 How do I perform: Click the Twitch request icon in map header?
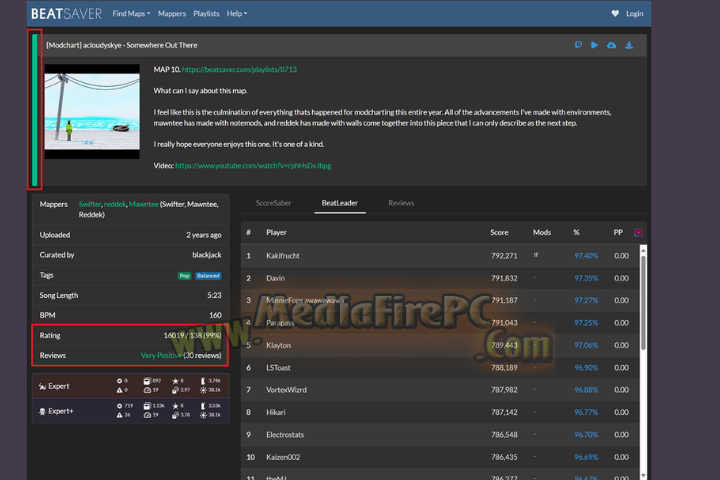click(578, 45)
